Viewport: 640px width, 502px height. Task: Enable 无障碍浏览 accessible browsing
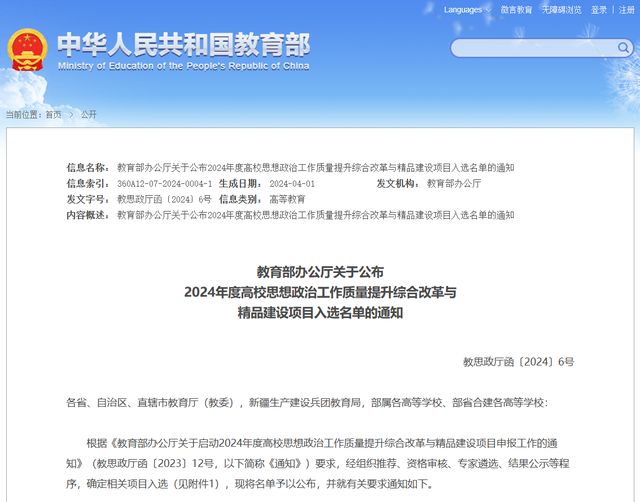[x=561, y=10]
